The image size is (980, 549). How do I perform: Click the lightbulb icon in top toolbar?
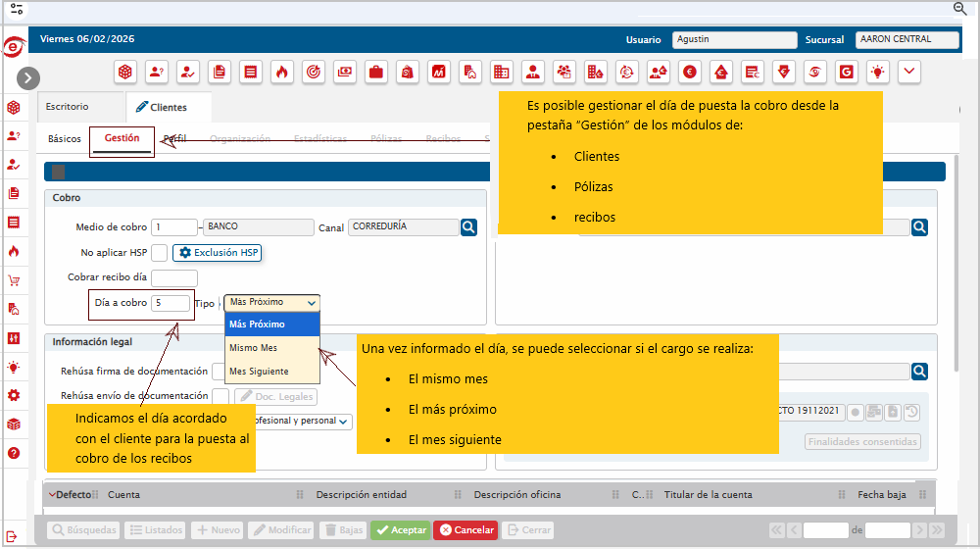coord(878,72)
